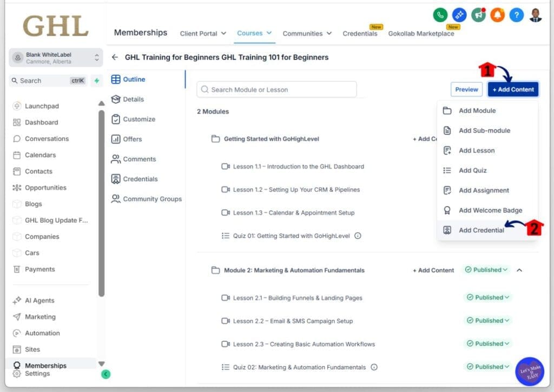
Task: Click the green phone dialer icon
Action: tap(440, 15)
